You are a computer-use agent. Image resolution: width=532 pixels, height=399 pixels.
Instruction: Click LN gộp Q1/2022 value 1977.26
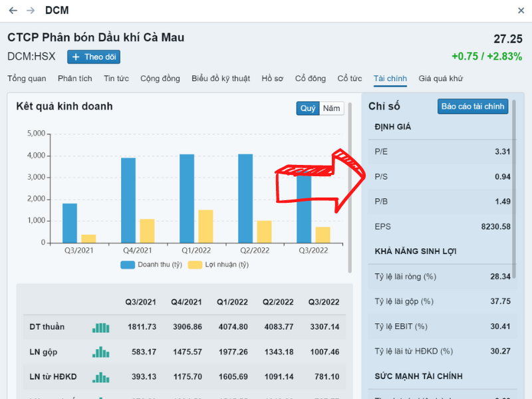[x=233, y=352]
